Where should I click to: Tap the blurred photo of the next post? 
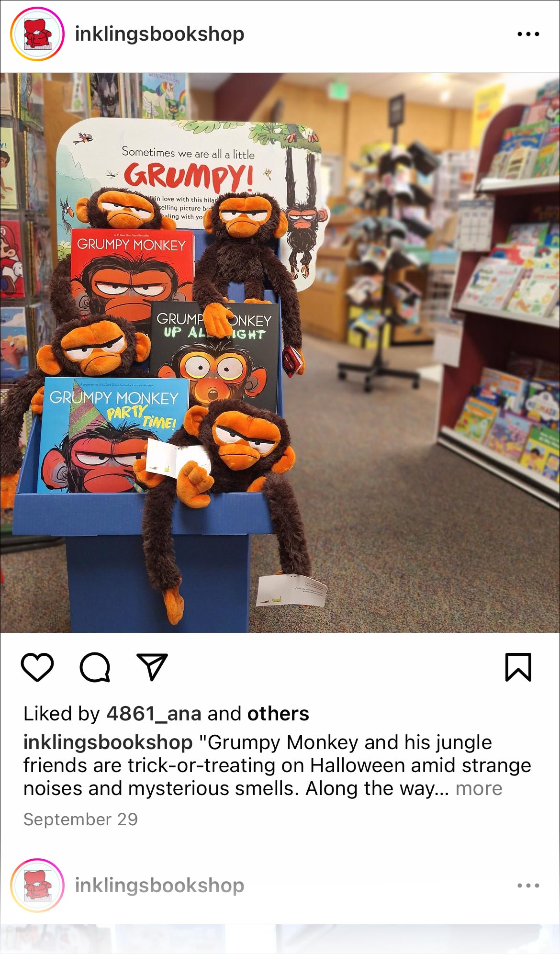pyautogui.click(x=280, y=939)
